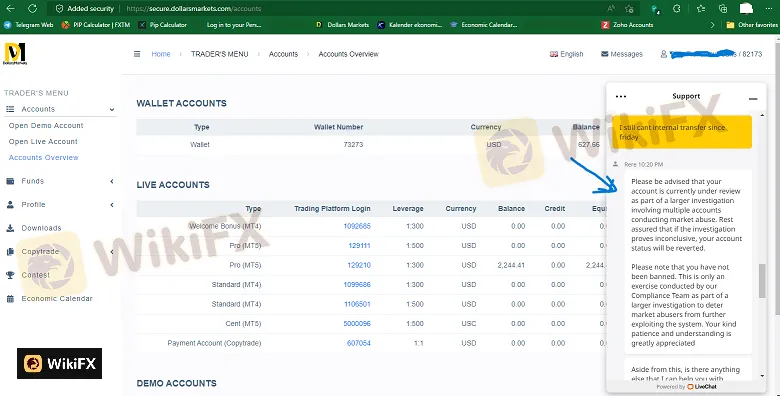
Task: Open the Dollars Markets bookmark
Action: point(342,25)
